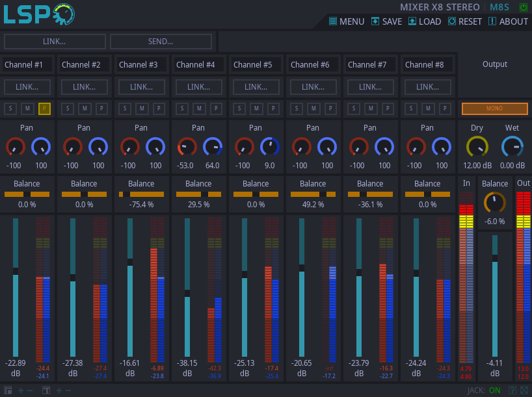Click the LSP logo
The width and height of the screenshot is (532, 397).
pos(39,14)
